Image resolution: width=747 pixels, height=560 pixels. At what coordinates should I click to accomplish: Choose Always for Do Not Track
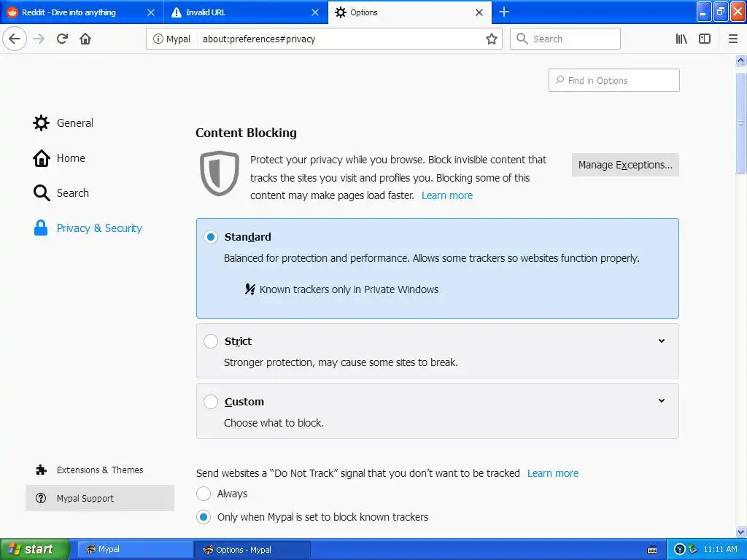(x=204, y=494)
